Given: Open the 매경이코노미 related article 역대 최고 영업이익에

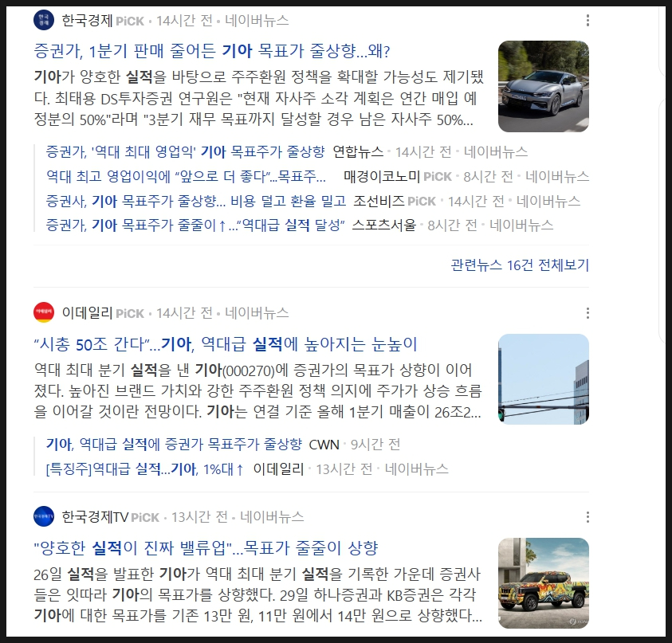Looking at the screenshot, I should 186,176.
